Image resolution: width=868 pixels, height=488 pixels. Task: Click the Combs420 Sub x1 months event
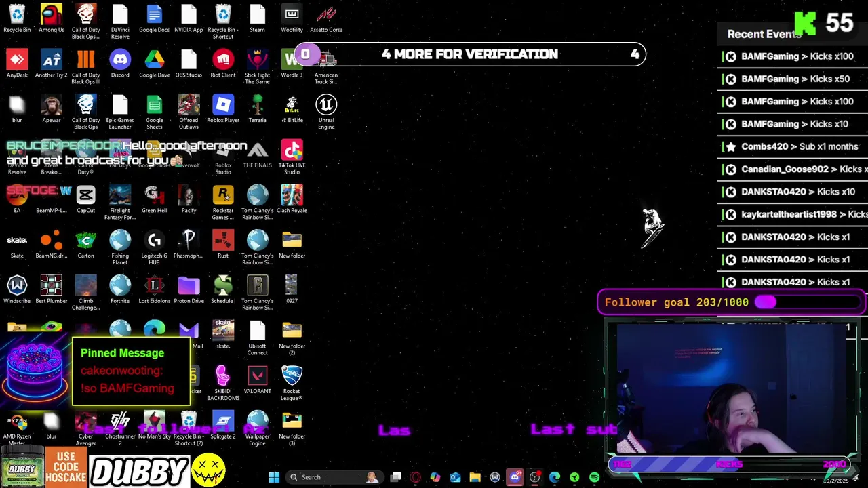[x=793, y=146]
